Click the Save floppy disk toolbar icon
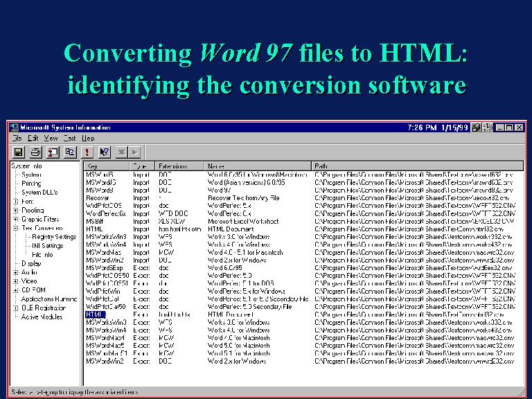Image resolution: width=532 pixels, height=399 pixels. [18, 152]
